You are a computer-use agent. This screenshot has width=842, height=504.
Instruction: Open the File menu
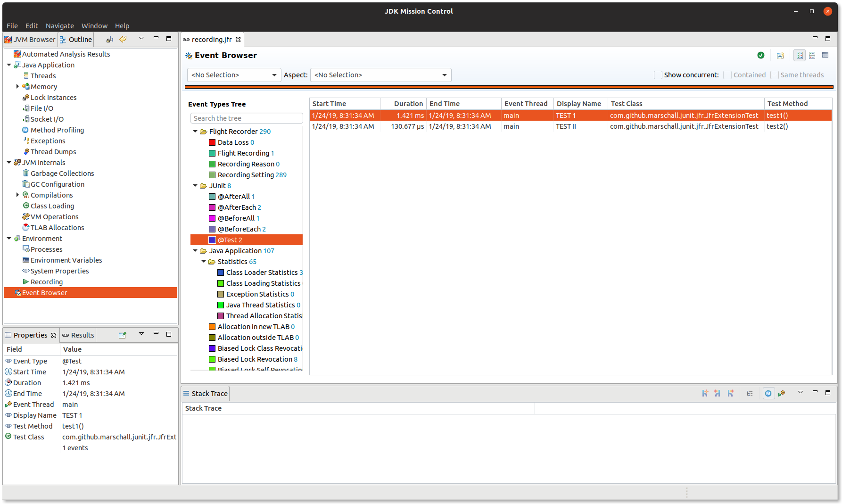click(x=12, y=25)
